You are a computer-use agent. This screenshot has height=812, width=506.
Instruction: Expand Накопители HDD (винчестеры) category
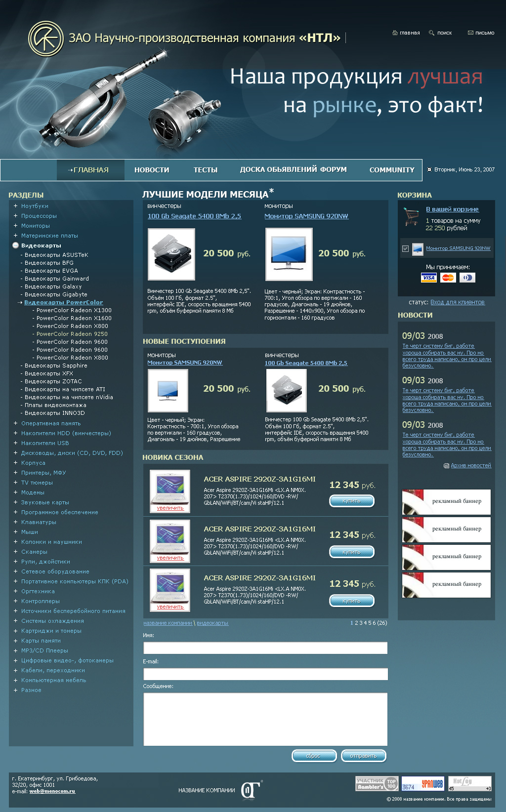coord(15,433)
